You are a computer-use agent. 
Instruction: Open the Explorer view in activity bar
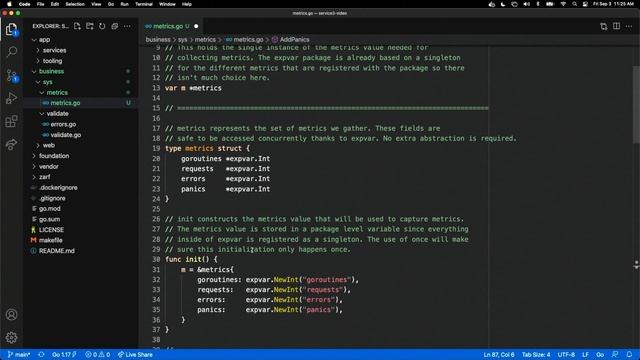click(11, 29)
